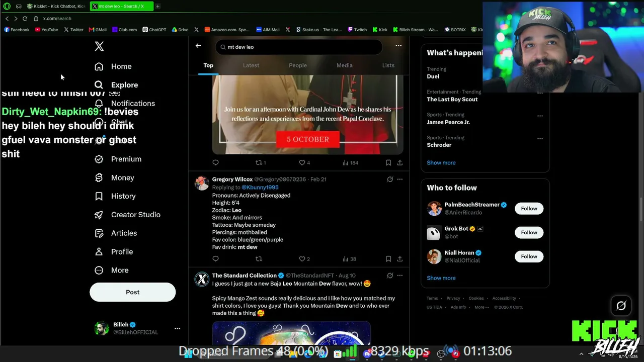The height and width of the screenshot is (362, 644).
Task: Switch to the Kicklet browser tab
Action: tap(56, 7)
